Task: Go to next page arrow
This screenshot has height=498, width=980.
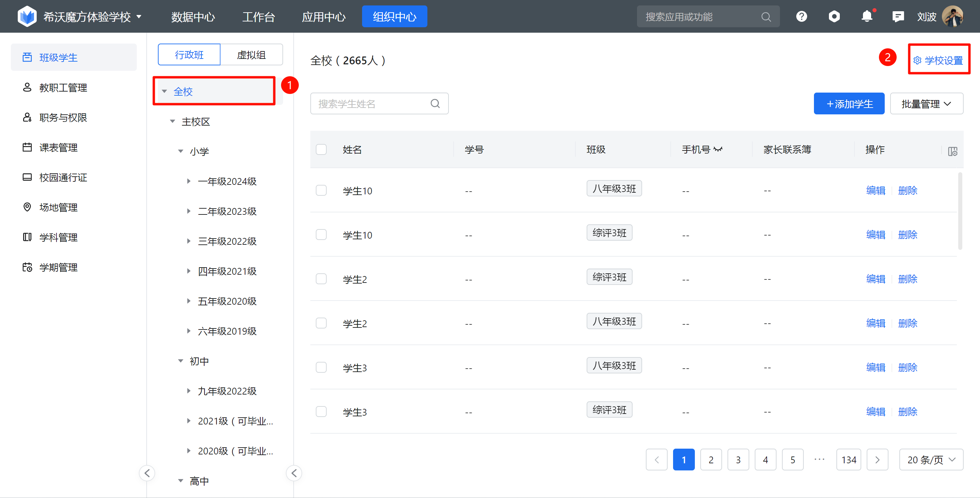Action: (877, 460)
